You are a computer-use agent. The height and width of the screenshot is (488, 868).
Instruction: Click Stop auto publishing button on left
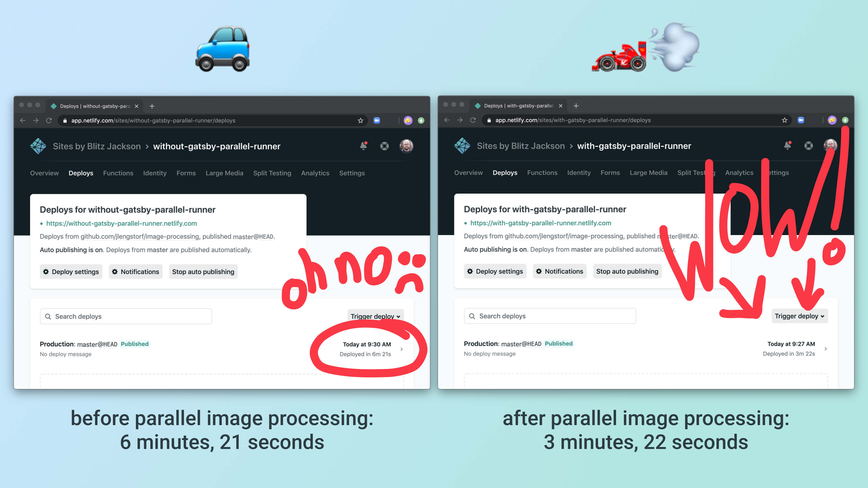click(203, 271)
